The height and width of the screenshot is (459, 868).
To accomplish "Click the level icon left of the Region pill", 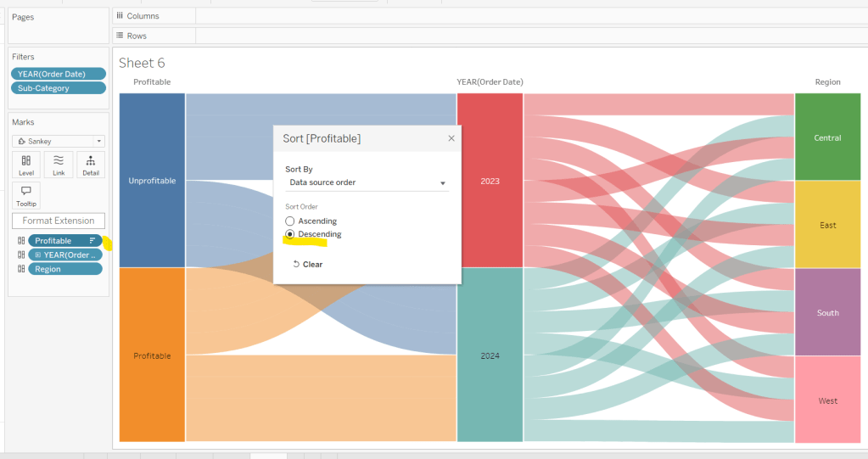I will click(21, 269).
